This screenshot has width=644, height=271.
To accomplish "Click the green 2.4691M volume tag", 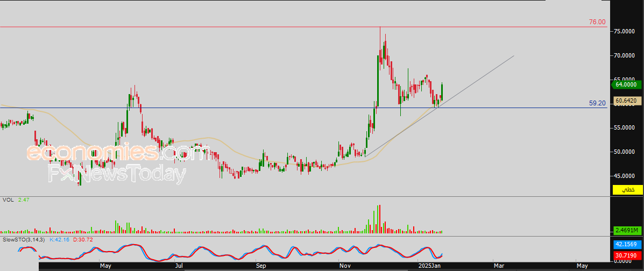I will click(627, 230).
